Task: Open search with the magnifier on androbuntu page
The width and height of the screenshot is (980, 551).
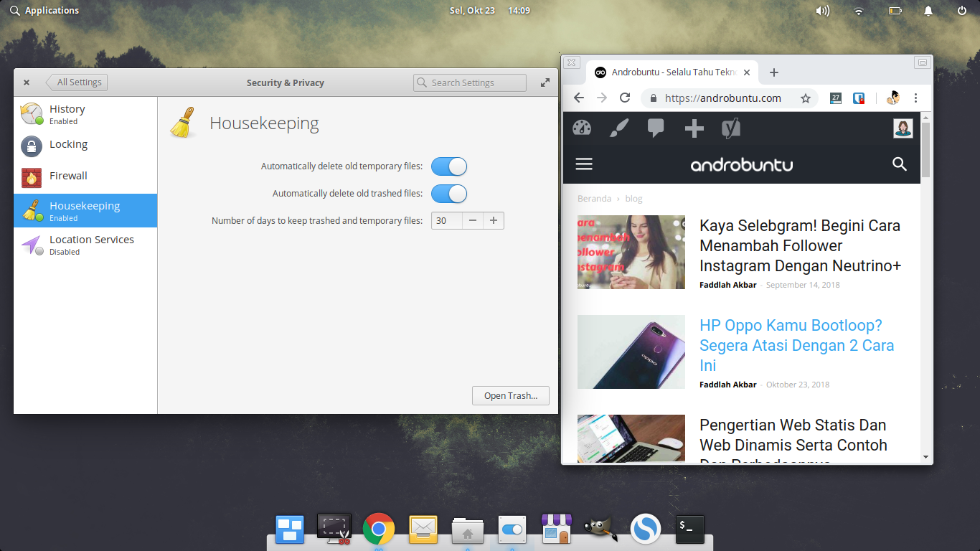Action: 900,164
